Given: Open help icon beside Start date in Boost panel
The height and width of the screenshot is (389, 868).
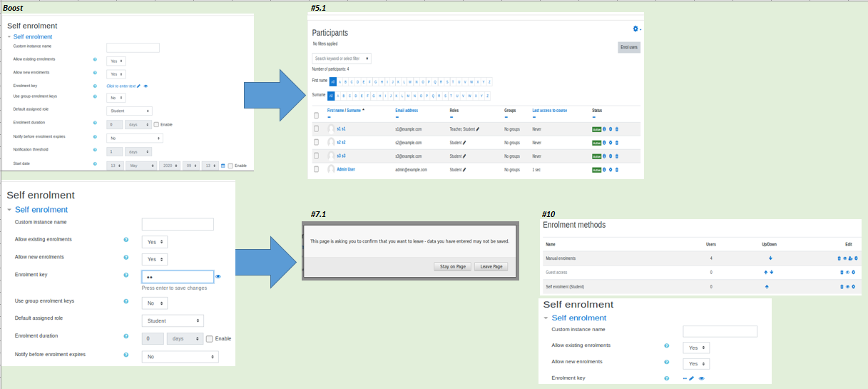Looking at the screenshot, I should coord(95,164).
